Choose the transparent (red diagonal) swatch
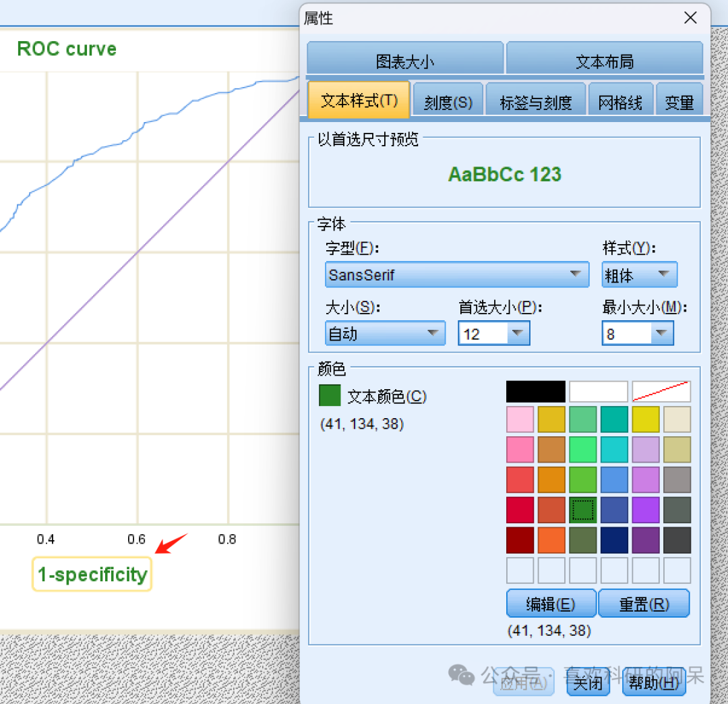 pos(661,392)
